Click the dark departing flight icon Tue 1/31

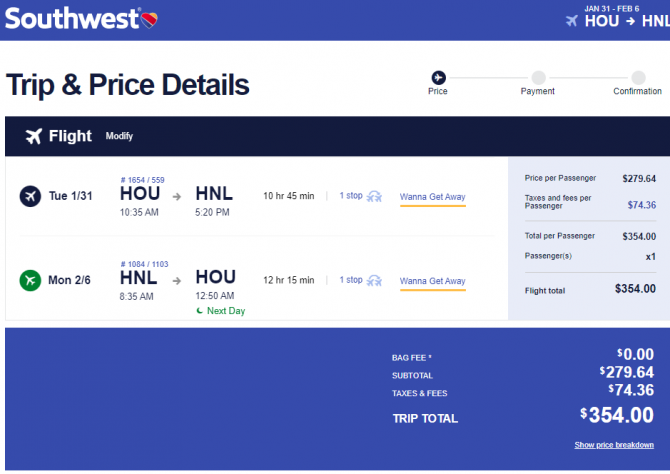(30, 196)
